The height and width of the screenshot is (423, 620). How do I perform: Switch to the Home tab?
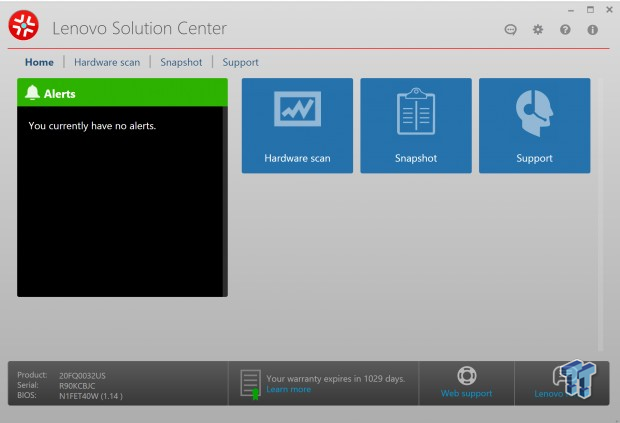tap(39, 62)
